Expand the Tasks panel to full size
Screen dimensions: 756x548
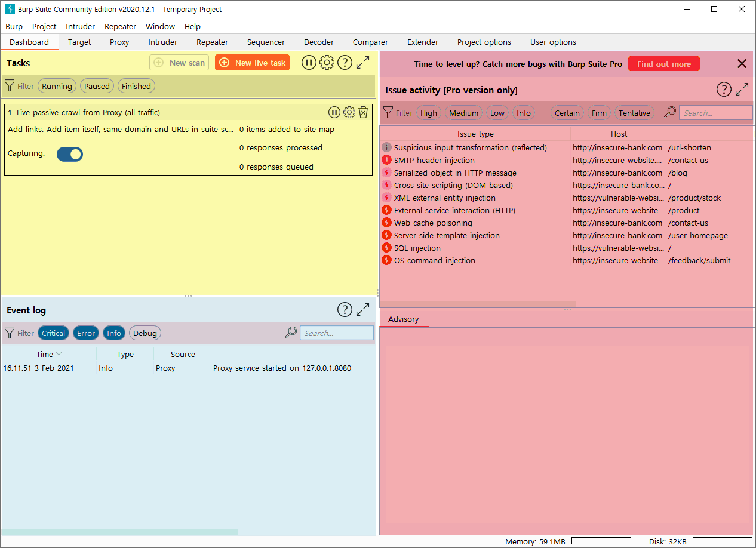[362, 63]
